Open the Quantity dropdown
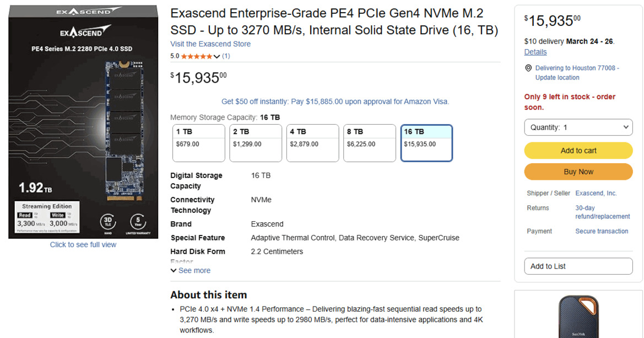 (x=578, y=127)
